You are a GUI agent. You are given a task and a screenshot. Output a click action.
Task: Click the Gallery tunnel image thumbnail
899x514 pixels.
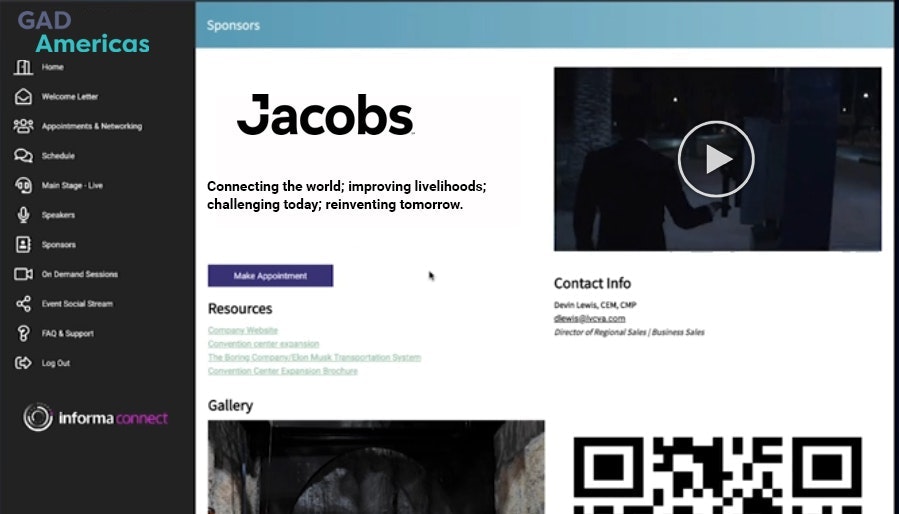(x=375, y=466)
